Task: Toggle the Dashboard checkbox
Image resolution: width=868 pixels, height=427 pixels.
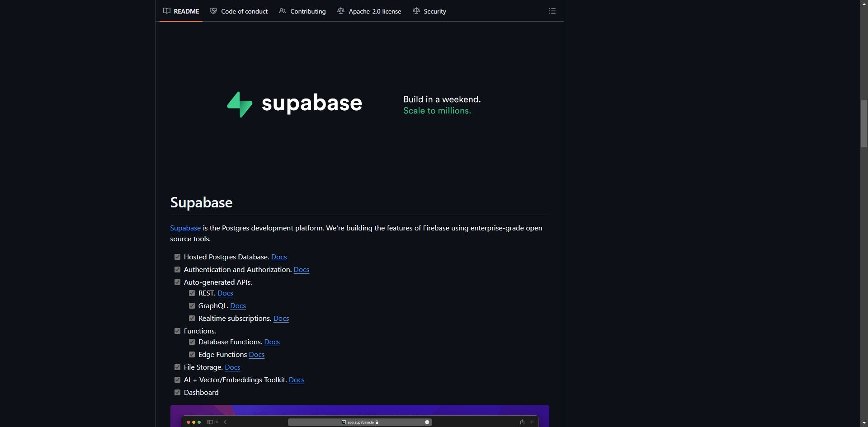Action: 177,392
